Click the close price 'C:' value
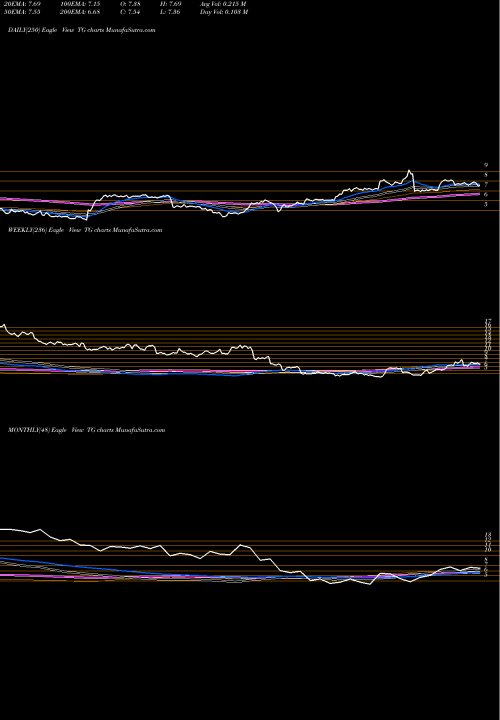Image resolution: width=500 pixels, height=720 pixels. click(x=130, y=12)
